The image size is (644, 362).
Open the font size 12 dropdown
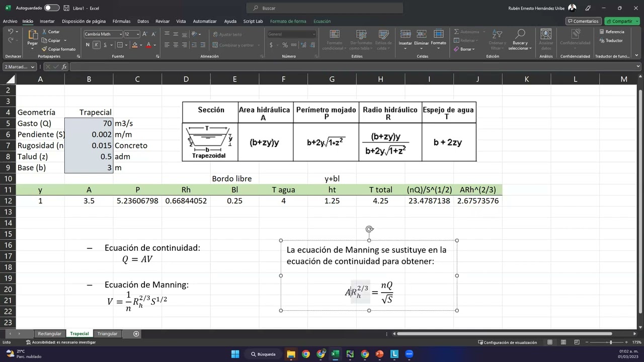138,34
